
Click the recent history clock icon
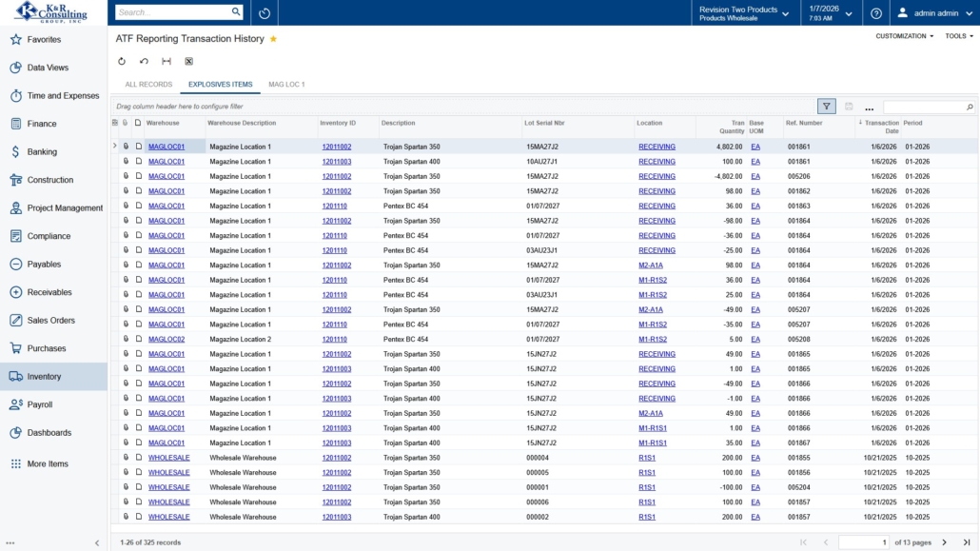(265, 13)
